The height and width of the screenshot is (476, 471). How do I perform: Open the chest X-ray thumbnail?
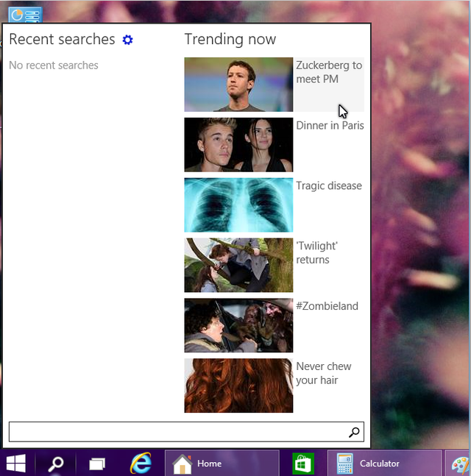[238, 205]
